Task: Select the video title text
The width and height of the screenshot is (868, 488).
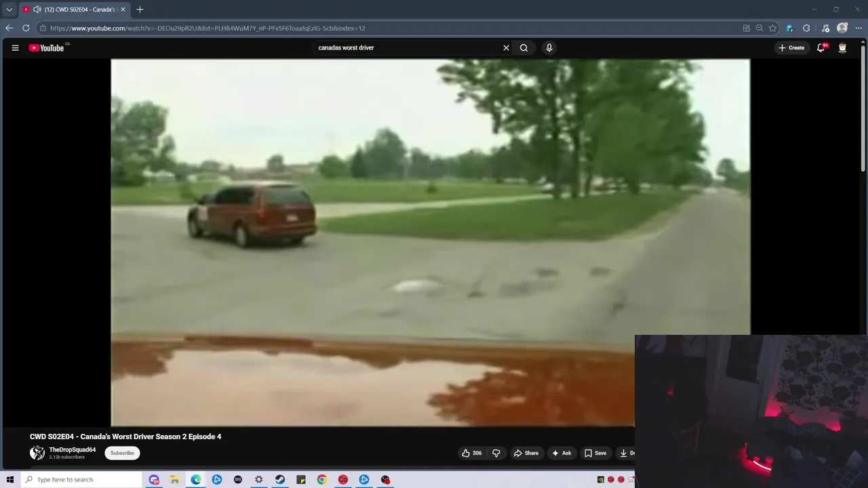Action: tap(125, 436)
